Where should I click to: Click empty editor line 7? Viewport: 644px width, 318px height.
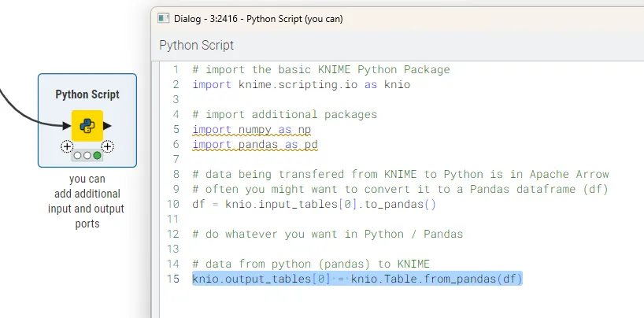pyautogui.click(x=401, y=159)
